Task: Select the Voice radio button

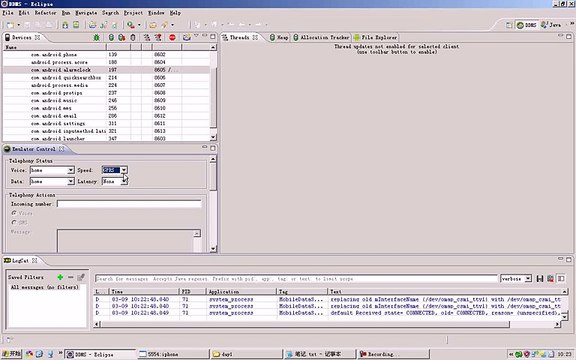Action: (14, 213)
